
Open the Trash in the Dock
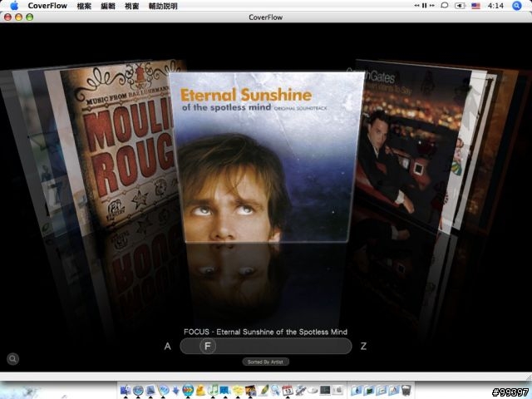(x=406, y=390)
